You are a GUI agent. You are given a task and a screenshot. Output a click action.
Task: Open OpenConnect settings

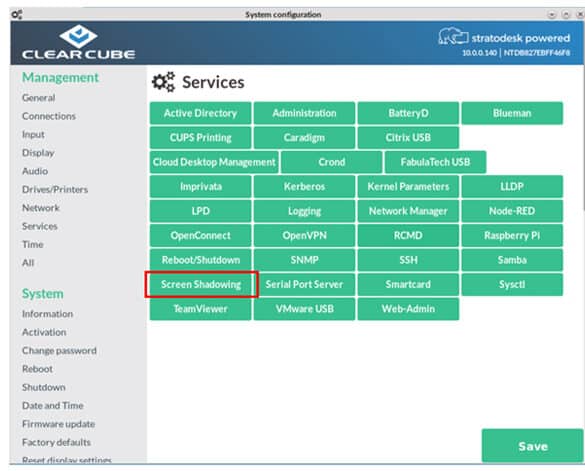(x=200, y=236)
